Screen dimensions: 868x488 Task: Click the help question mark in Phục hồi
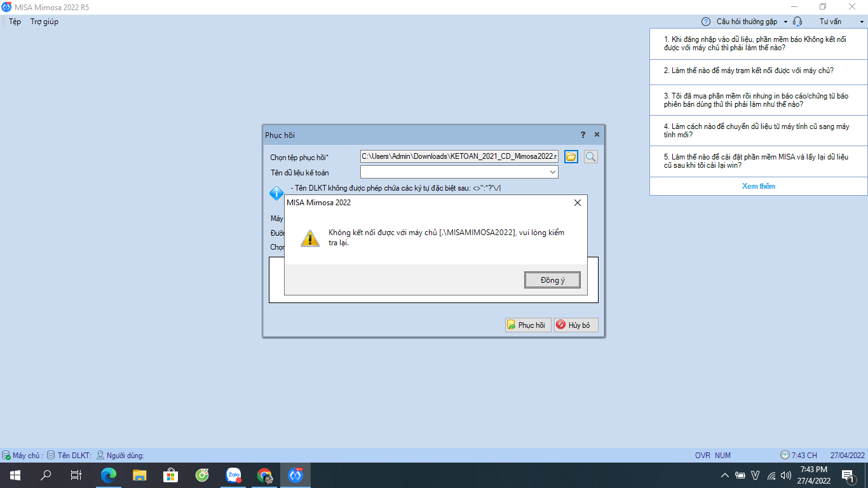(x=583, y=135)
